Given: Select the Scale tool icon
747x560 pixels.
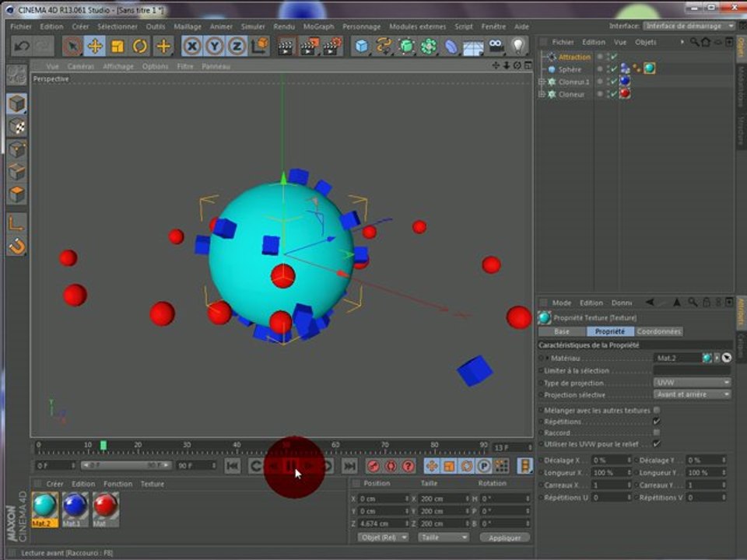Looking at the screenshot, I should [117, 46].
